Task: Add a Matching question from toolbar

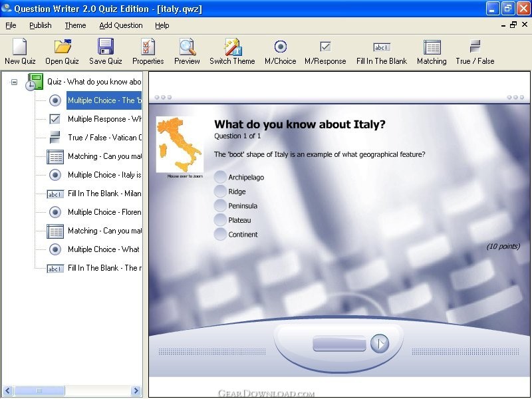Action: (432, 47)
